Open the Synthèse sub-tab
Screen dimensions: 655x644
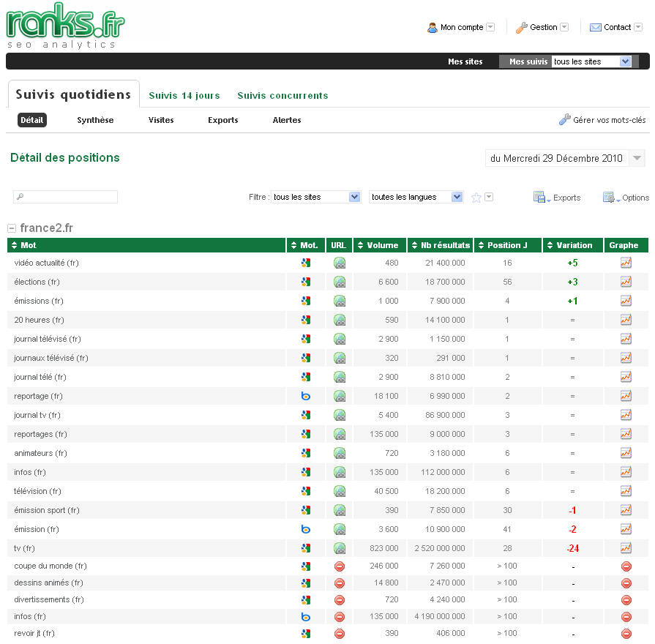[x=95, y=120]
